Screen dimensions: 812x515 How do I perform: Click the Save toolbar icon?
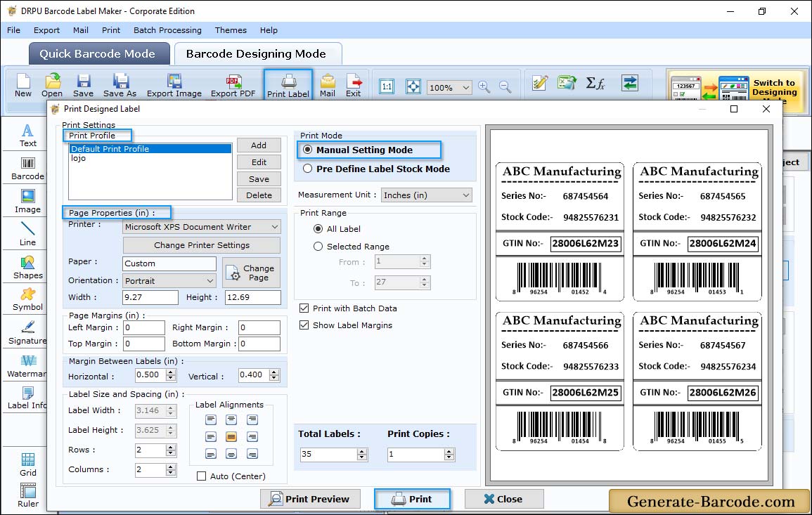83,86
